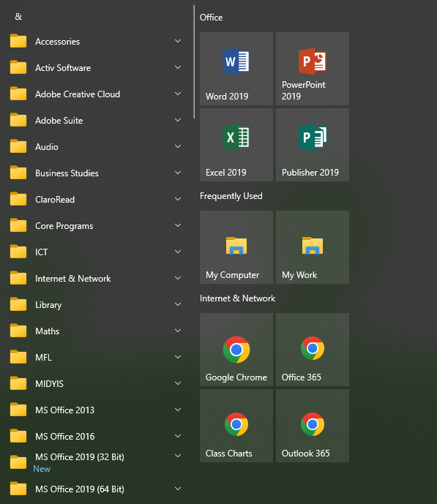
Task: Launch the Google Chrome tile
Action: [x=236, y=350]
